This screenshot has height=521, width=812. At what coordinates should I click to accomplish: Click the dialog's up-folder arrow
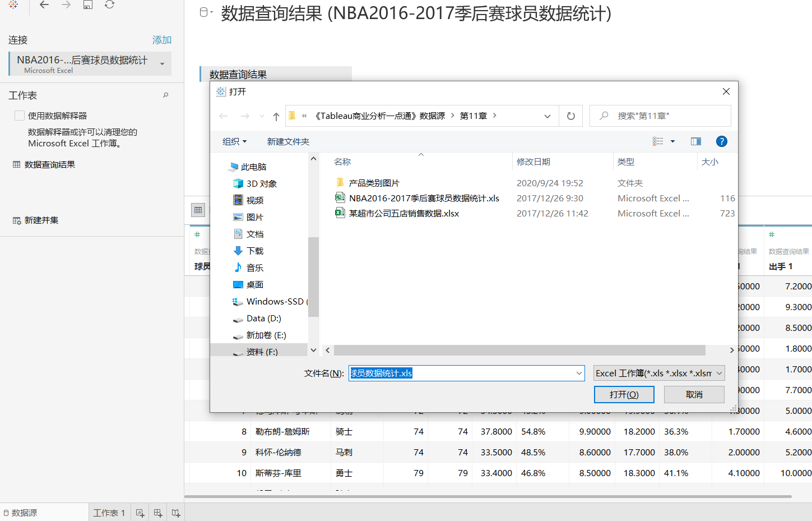point(276,116)
